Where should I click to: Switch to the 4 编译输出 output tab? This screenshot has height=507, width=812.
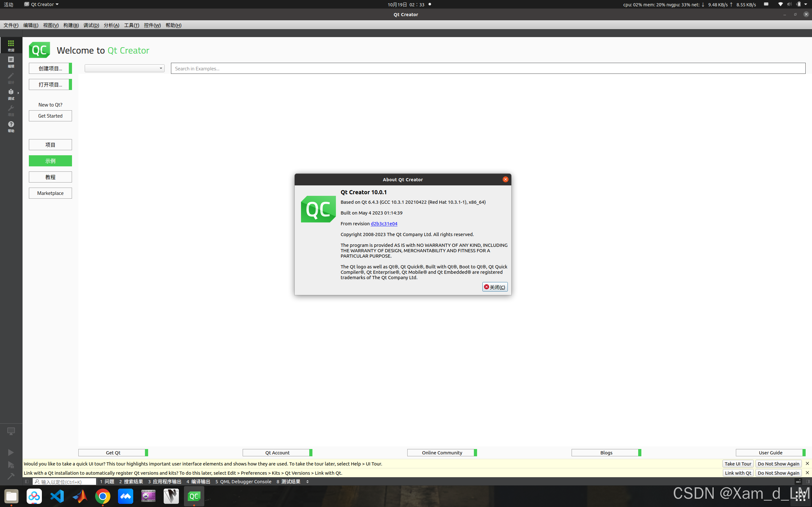198,482
